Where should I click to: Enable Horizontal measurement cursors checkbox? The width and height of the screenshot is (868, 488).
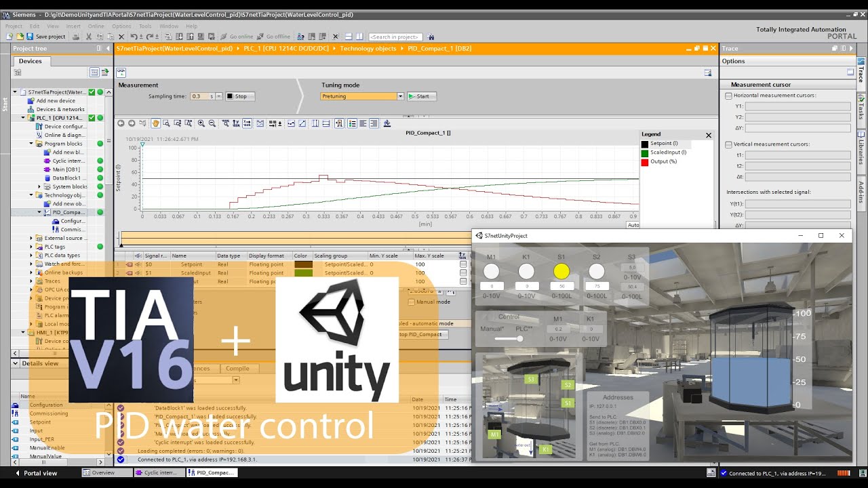click(728, 96)
